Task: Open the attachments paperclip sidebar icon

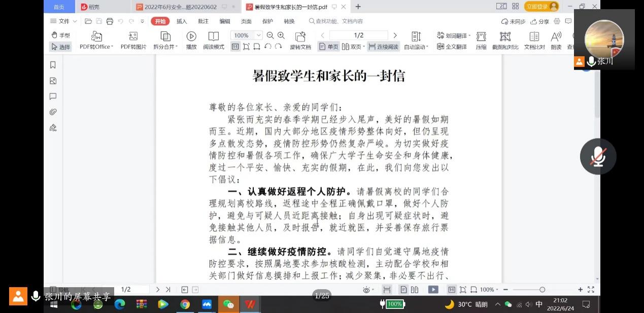Action: click(53, 112)
